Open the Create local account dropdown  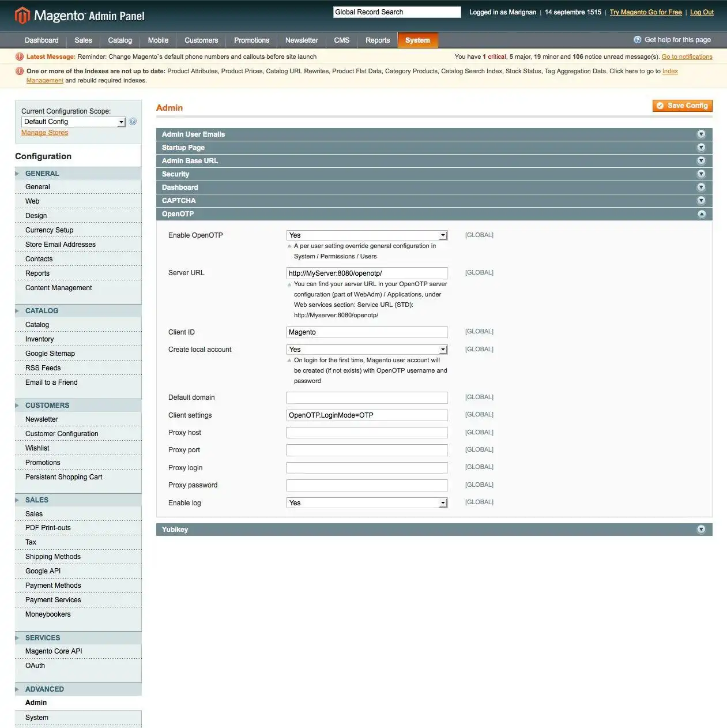tap(367, 350)
